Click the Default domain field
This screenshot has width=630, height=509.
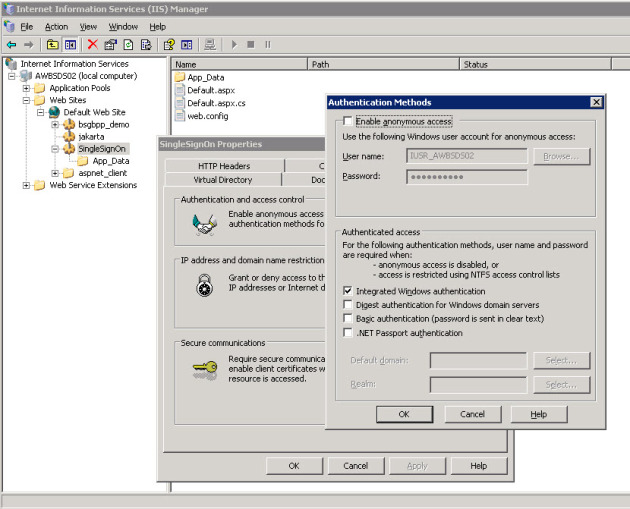478,360
